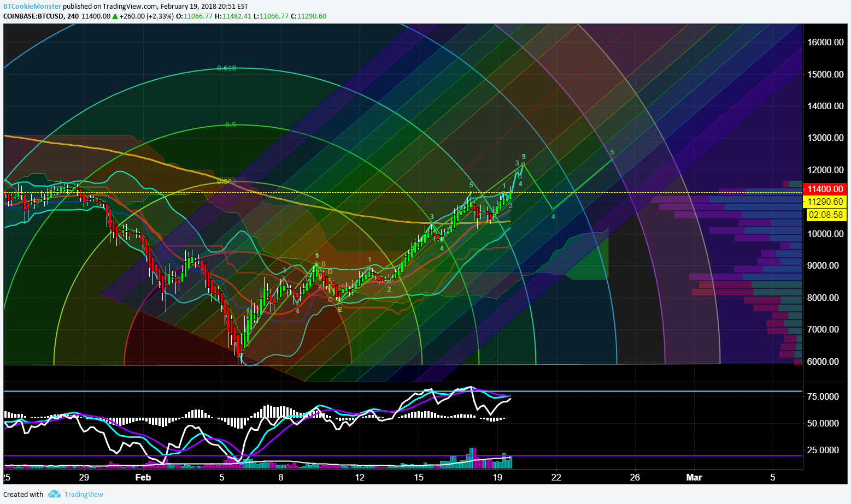Image resolution: width=851 pixels, height=504 pixels.
Task: Click the Mar date axis label
Action: point(694,477)
